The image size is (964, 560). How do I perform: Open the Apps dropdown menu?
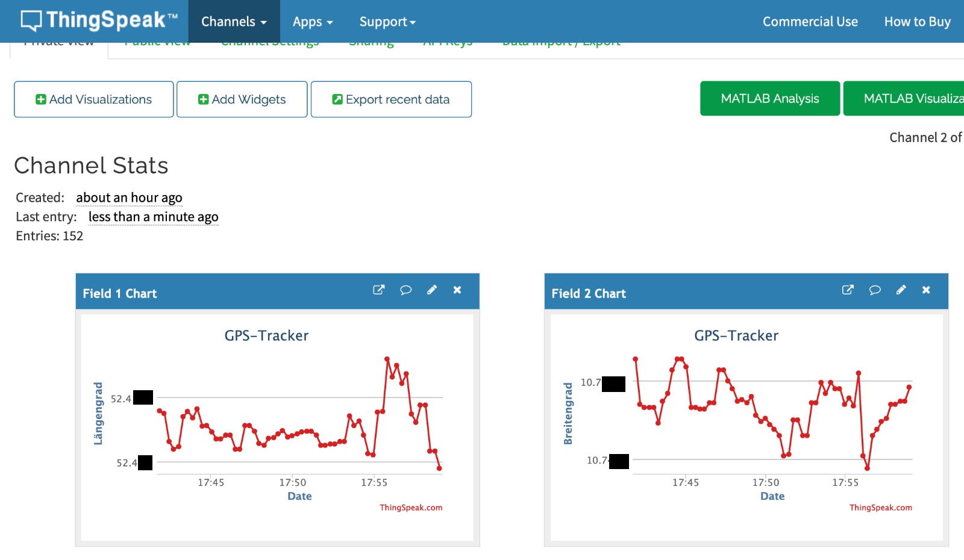(313, 22)
